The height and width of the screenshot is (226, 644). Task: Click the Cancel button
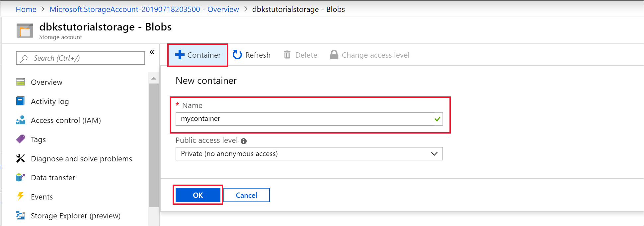point(246,195)
